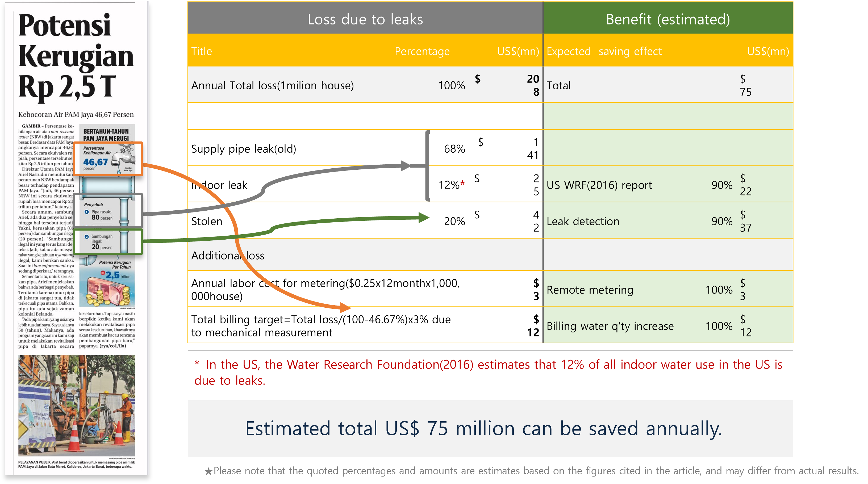Click 'Expected saving effect' column heading
The height and width of the screenshot is (484, 868).
(x=604, y=51)
